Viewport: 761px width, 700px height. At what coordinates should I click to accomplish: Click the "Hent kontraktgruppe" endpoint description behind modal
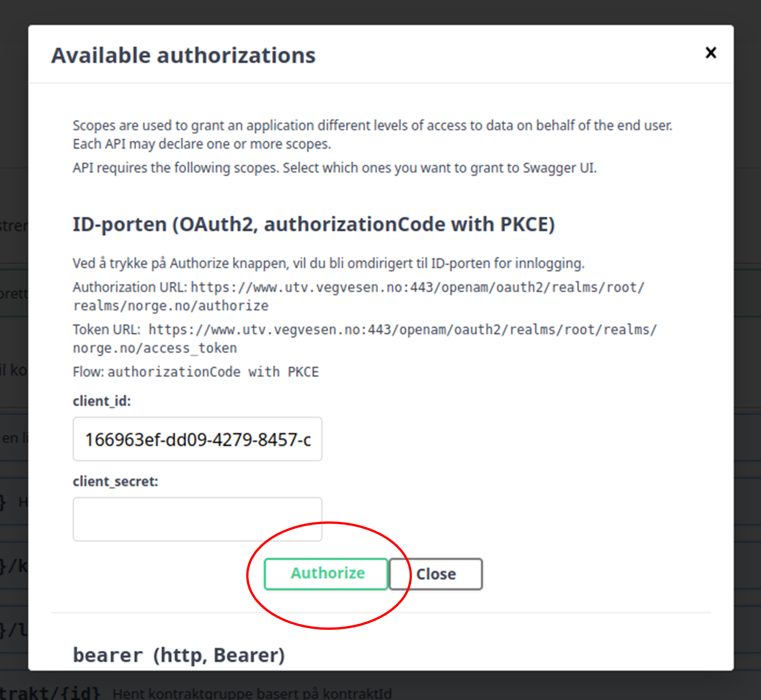pyautogui.click(x=252, y=693)
